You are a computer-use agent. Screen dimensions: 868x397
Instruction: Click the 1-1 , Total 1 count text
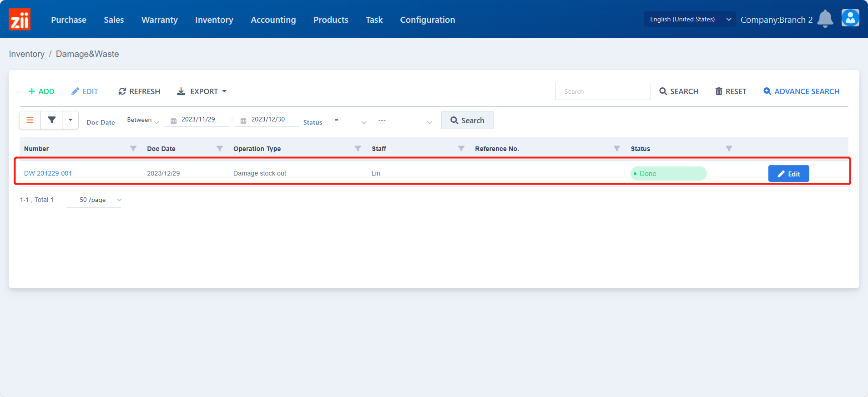tap(37, 200)
